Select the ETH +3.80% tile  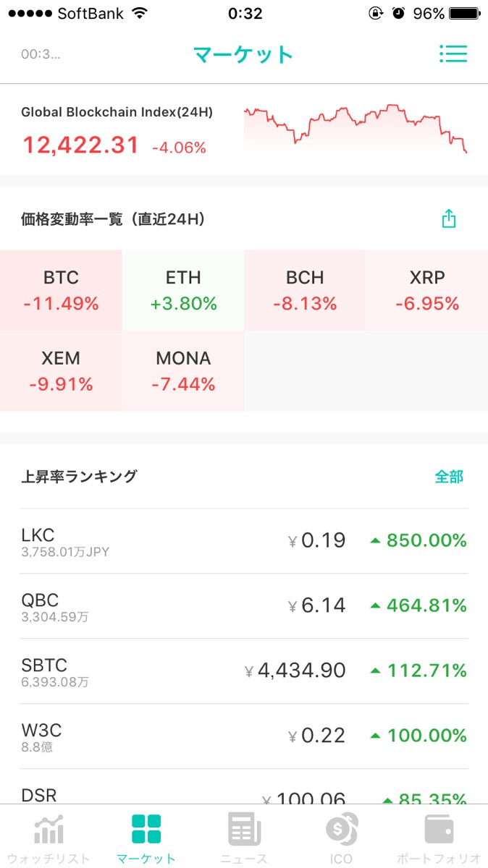click(x=183, y=290)
